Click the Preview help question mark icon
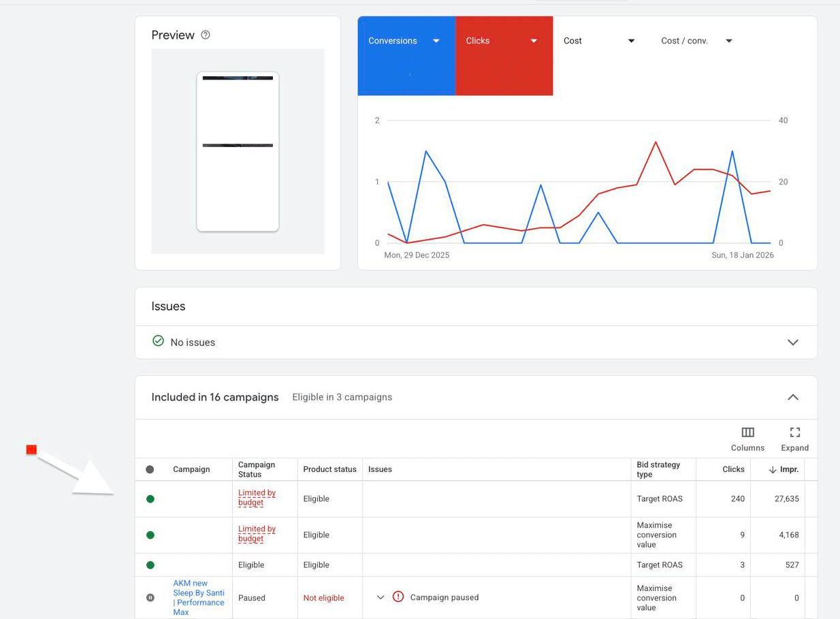This screenshot has height=619, width=840. click(206, 35)
